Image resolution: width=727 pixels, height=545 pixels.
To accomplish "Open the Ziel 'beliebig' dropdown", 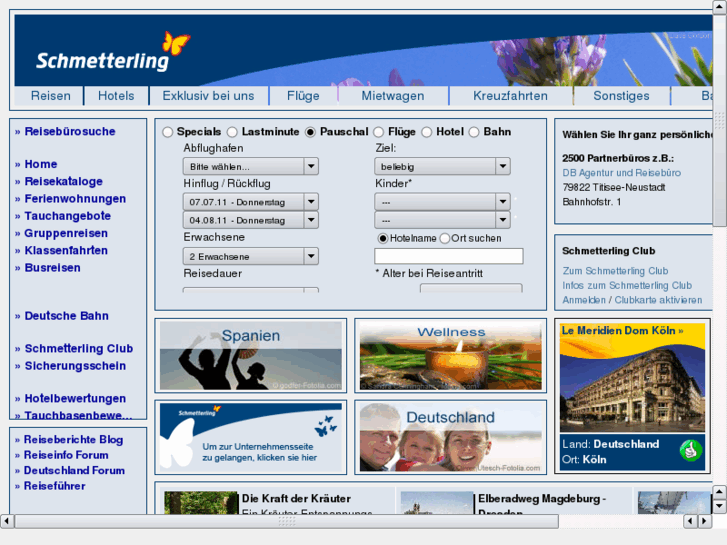I will point(442,167).
